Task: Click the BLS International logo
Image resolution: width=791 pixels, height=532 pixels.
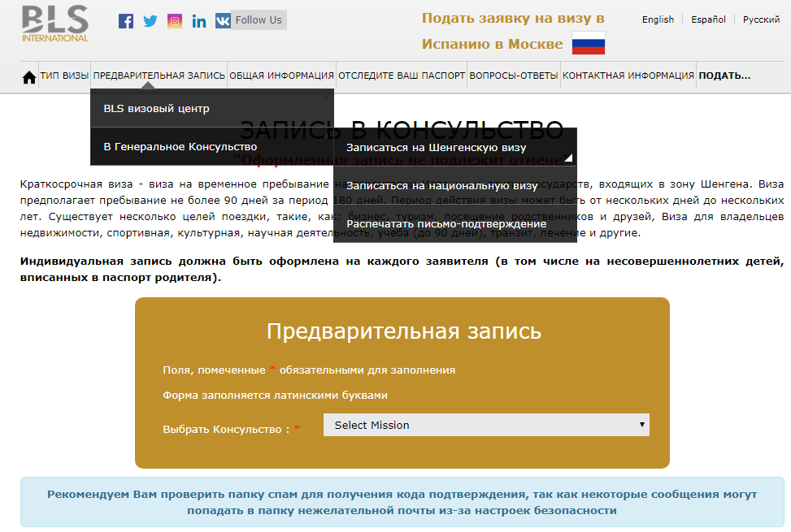Action: coord(55,24)
